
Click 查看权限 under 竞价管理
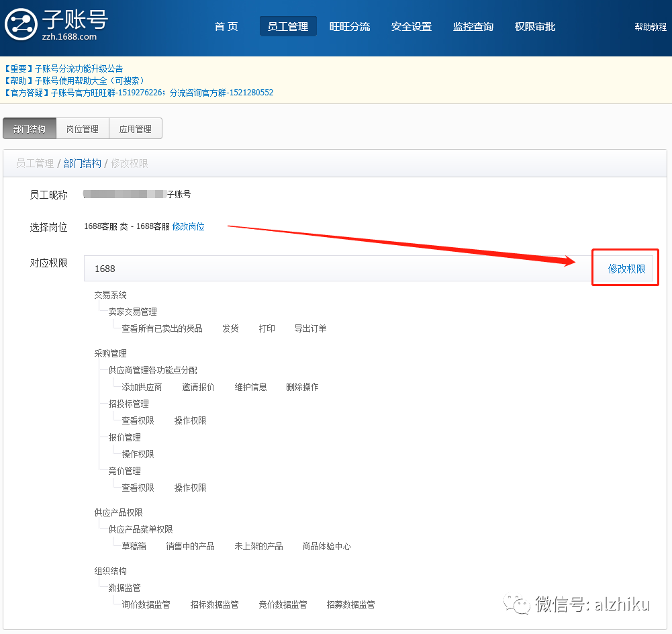(138, 488)
